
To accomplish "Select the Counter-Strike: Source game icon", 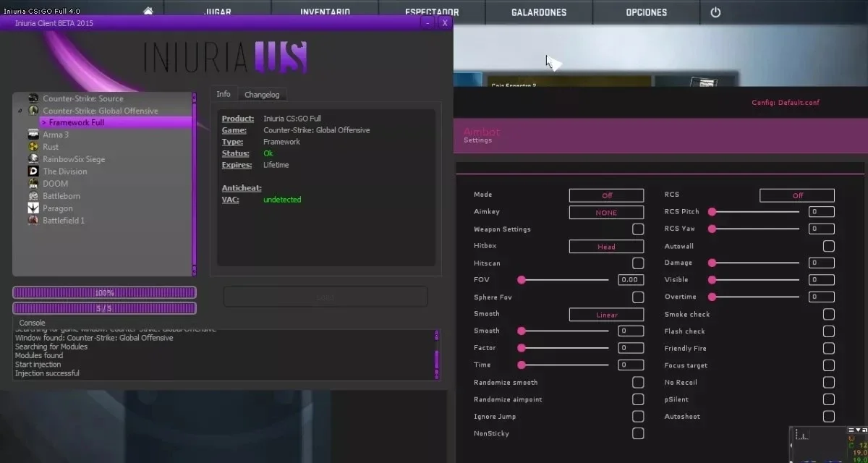I will point(33,98).
